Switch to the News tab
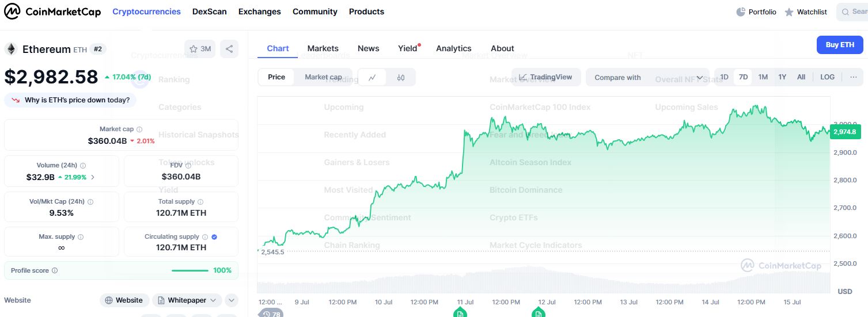Viewport: 868px width, 317px height. [369, 48]
